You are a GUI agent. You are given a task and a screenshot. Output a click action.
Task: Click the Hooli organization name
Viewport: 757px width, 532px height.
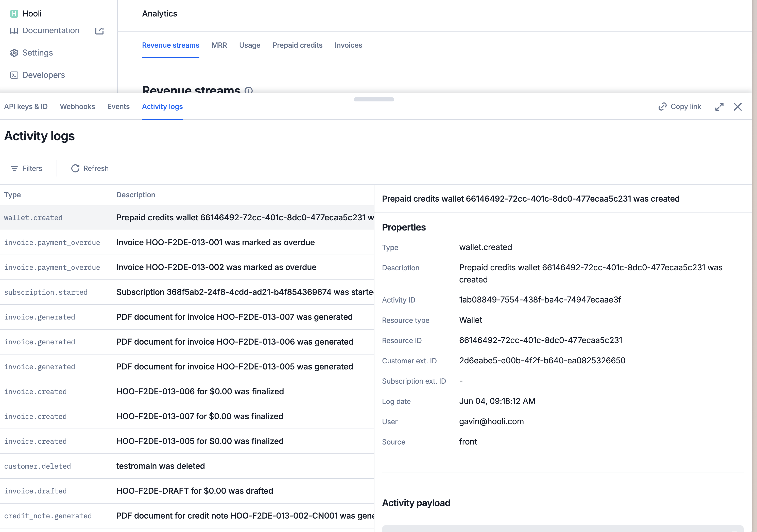coord(32,13)
